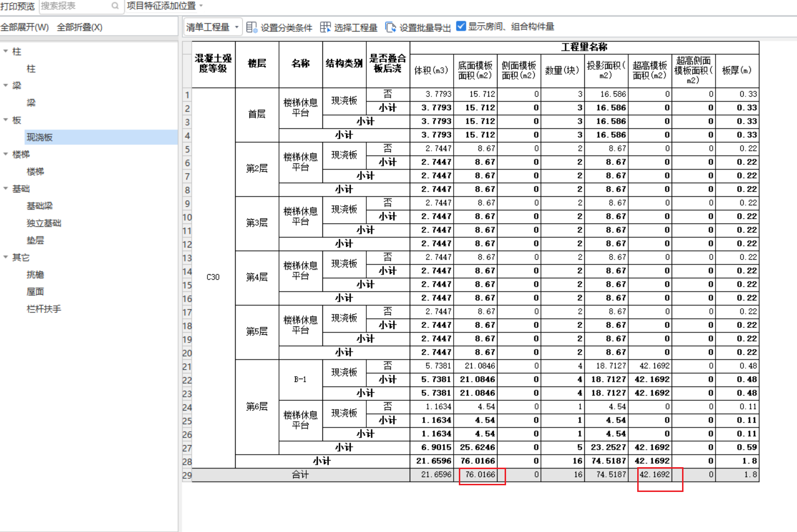Select 屋面 tree item
797x532 pixels.
(x=35, y=292)
